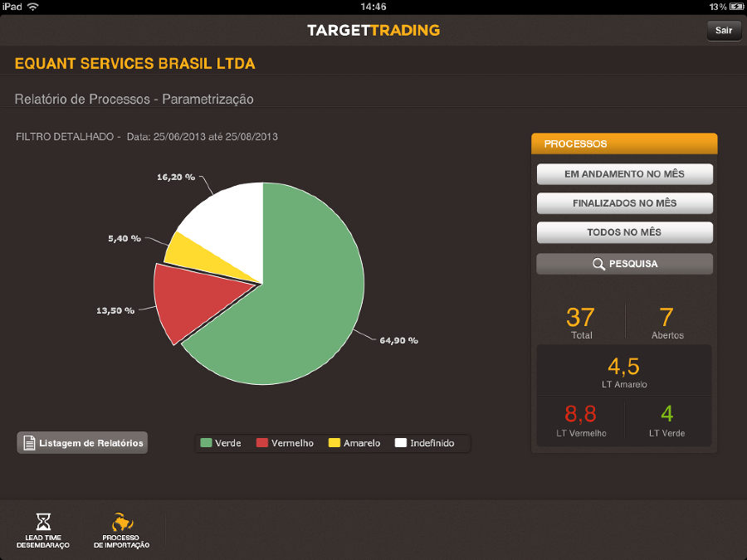Select Em Andamento no Mês filter
747x560 pixels.
tap(624, 174)
